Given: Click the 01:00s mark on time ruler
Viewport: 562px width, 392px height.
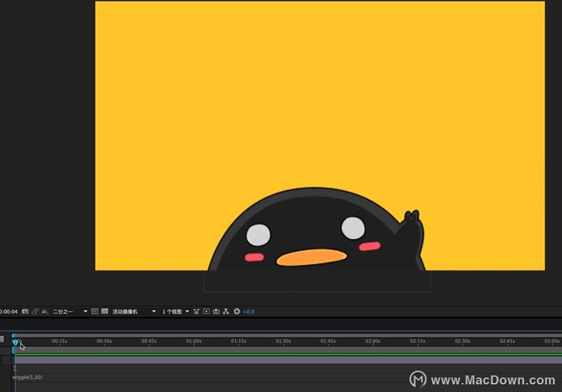Looking at the screenshot, I should tap(193, 341).
